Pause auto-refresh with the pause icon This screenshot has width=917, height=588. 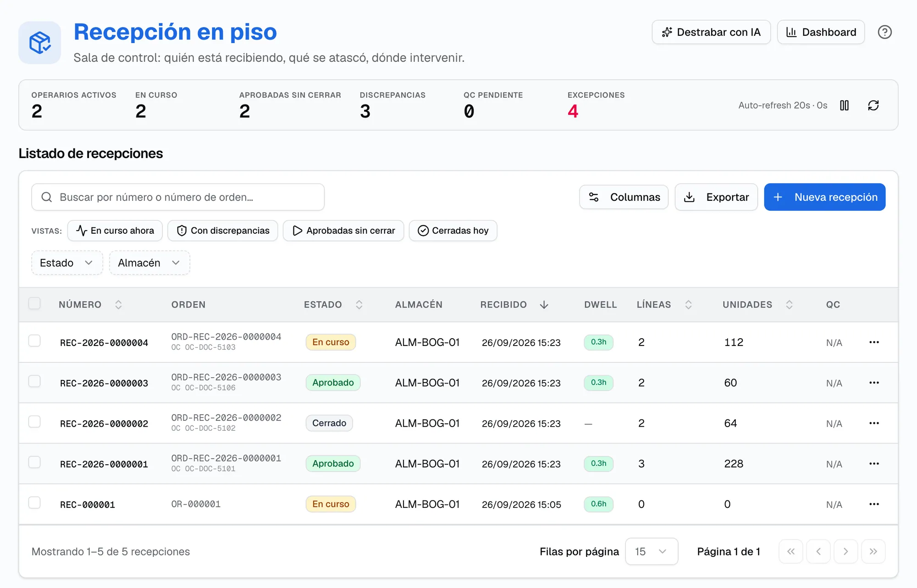click(x=844, y=105)
